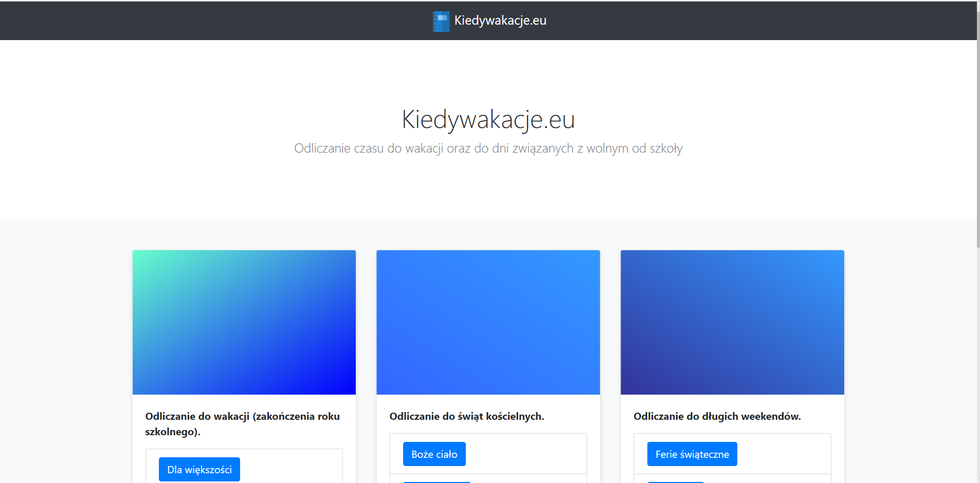Click the subtitle about Odliczanie czasu do wakacji
Viewport: 980px width, 483px height.
tap(488, 148)
